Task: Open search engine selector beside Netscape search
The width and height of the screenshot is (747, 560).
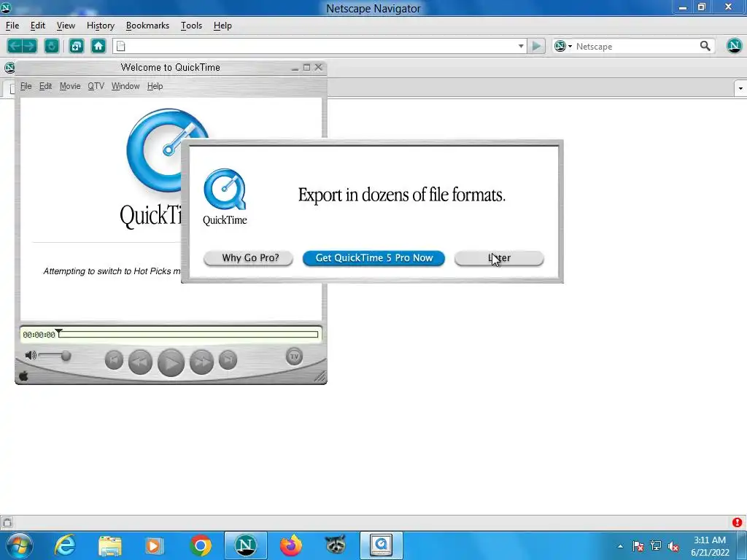Action: click(x=562, y=46)
